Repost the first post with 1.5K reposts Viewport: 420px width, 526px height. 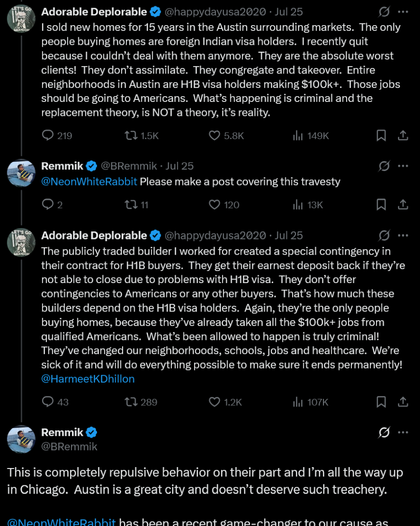(131, 135)
